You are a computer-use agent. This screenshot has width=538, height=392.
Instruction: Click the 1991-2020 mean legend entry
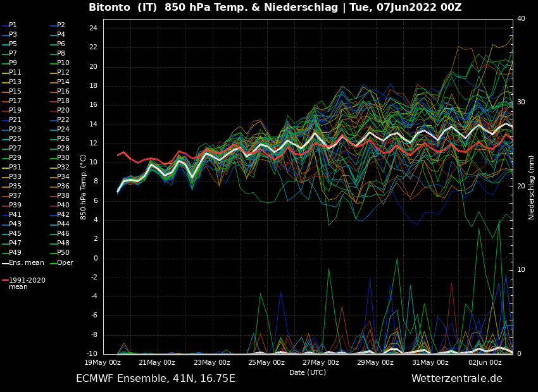pos(23,283)
